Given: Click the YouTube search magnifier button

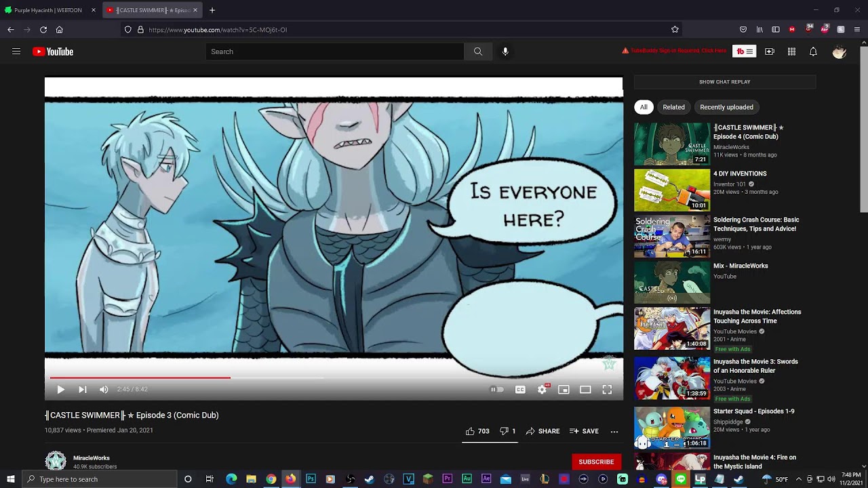Looking at the screenshot, I should pos(478,52).
